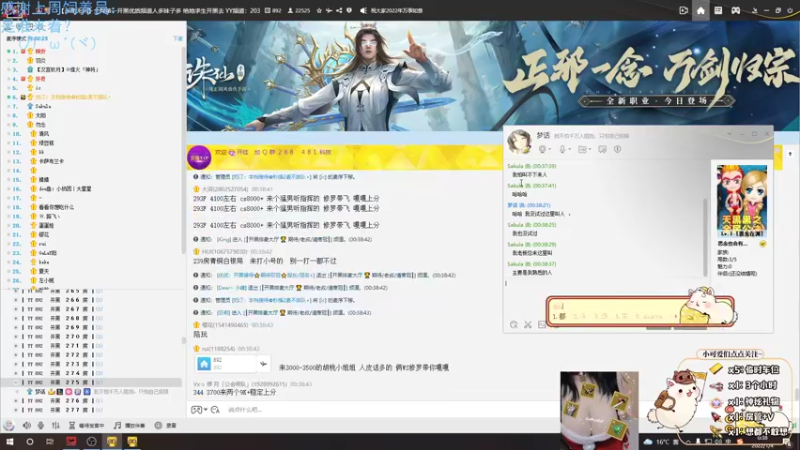Click the Cortana circle on the taskbar
This screenshot has width=800, height=450.
coord(30,441)
